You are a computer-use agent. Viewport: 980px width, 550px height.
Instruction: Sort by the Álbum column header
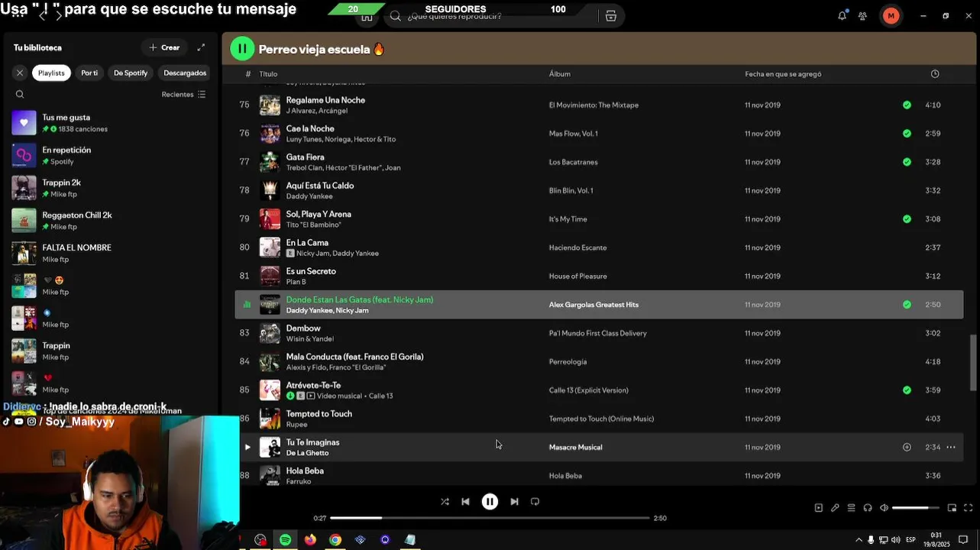(x=560, y=74)
